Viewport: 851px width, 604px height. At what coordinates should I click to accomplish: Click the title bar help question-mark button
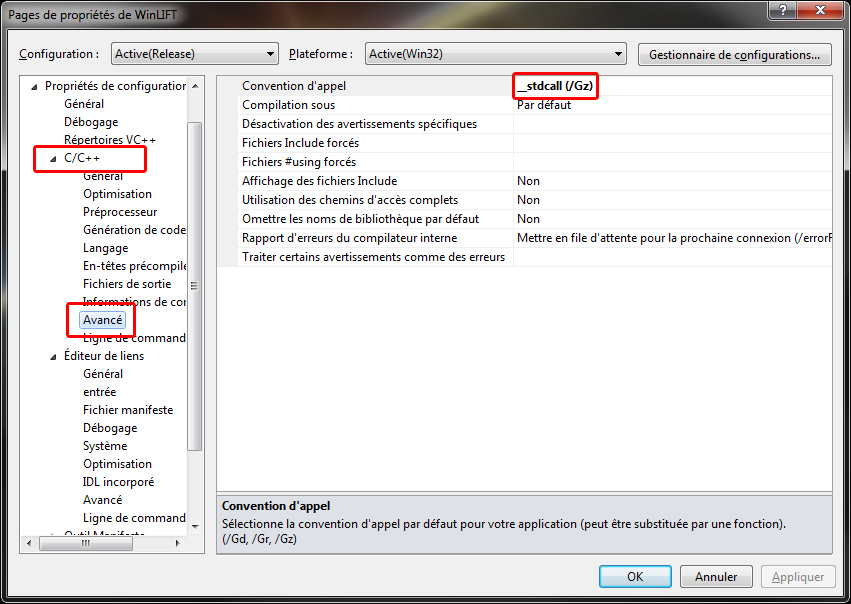click(x=783, y=10)
